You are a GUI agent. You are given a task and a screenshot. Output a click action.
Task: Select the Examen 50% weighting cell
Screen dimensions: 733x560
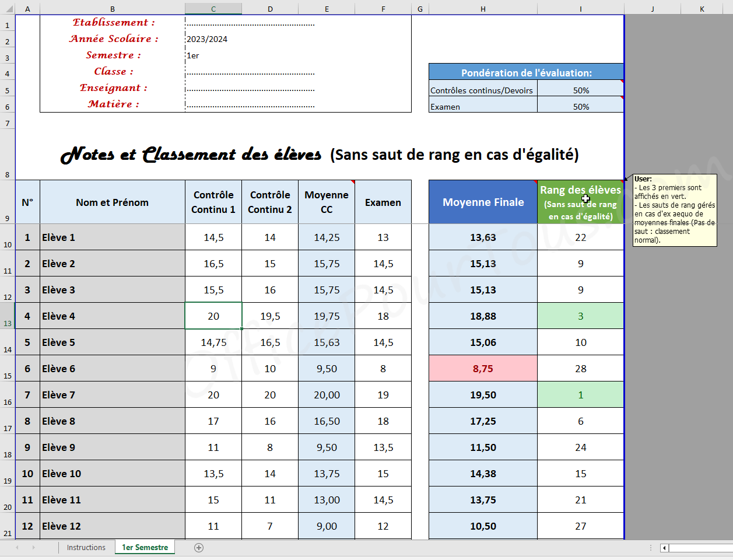pyautogui.click(x=581, y=107)
